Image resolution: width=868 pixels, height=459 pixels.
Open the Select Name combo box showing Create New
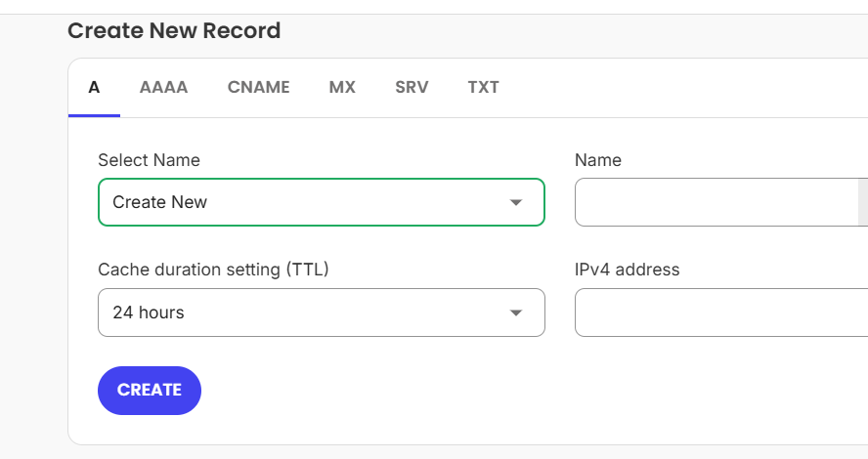[322, 202]
